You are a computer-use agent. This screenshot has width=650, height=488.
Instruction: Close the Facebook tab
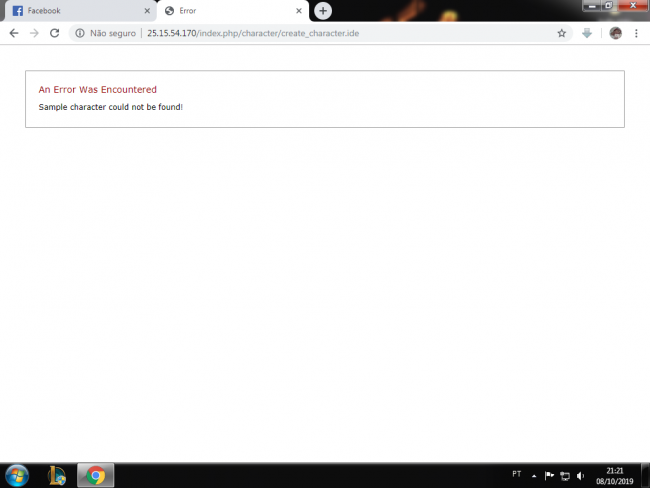coord(147,11)
